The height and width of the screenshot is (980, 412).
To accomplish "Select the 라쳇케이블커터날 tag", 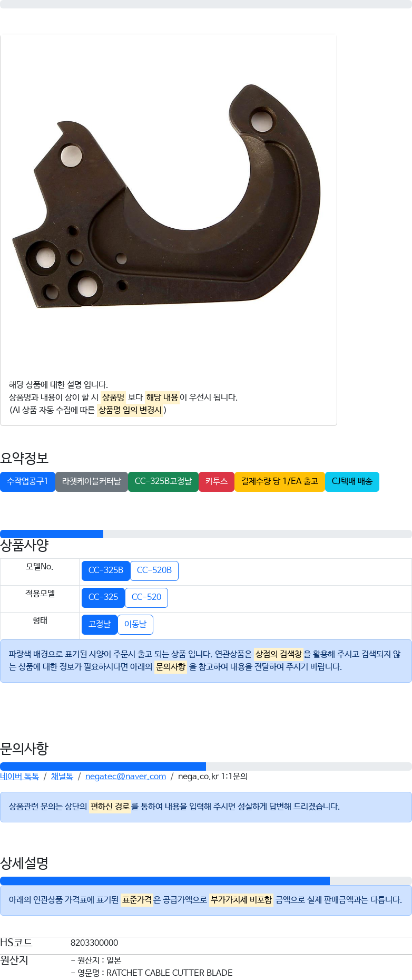I will (x=92, y=481).
